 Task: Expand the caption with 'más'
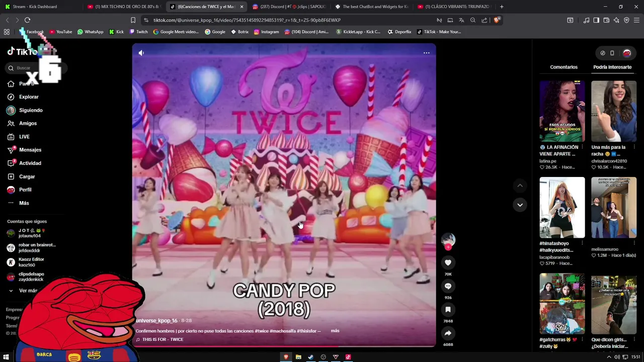coord(335,331)
